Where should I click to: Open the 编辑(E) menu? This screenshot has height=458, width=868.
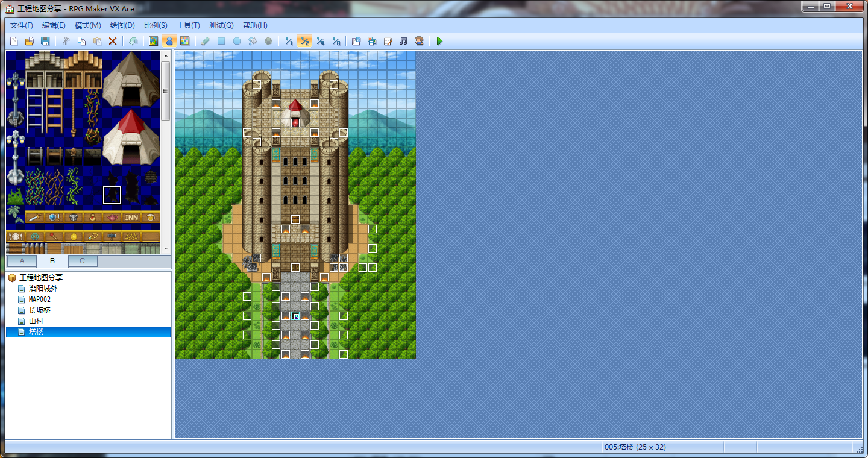click(x=54, y=25)
